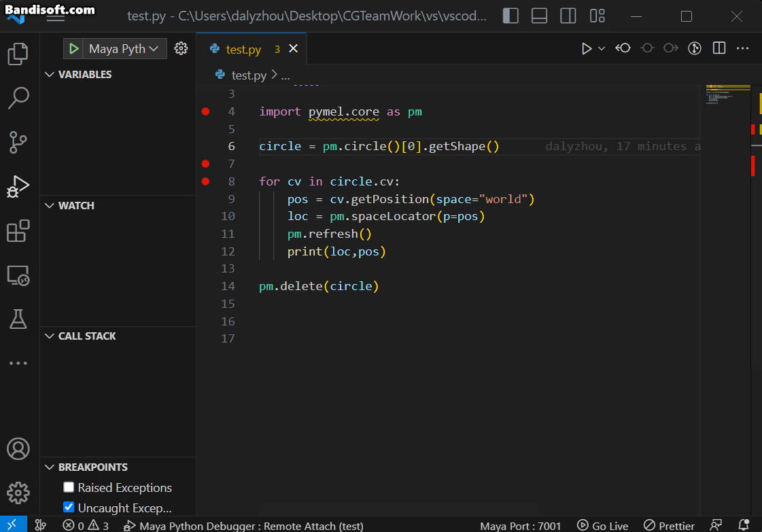This screenshot has height=532, width=762.
Task: Remove breakpoint on line 4
Action: [x=205, y=111]
